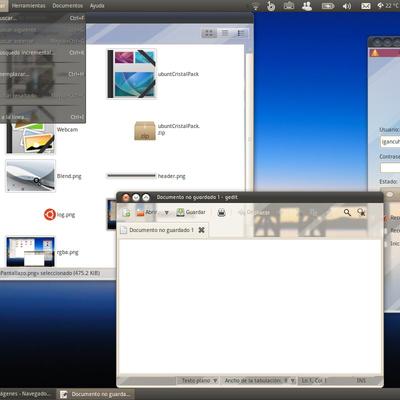This screenshot has height=400, width=400.
Task: Click the INS indicator in gedit status bar
Action: pyautogui.click(x=361, y=380)
